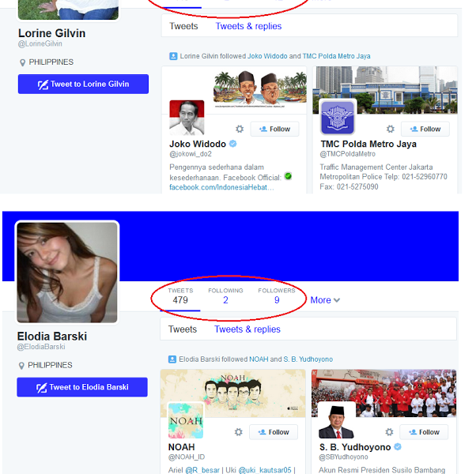
Task: Open @uki_kautsar05 mention in NOAH bio
Action: coord(265,470)
